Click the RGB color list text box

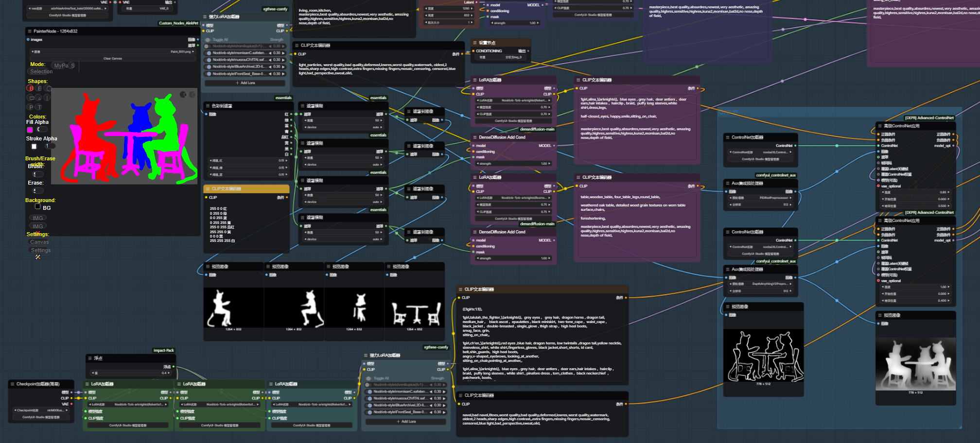point(247,227)
